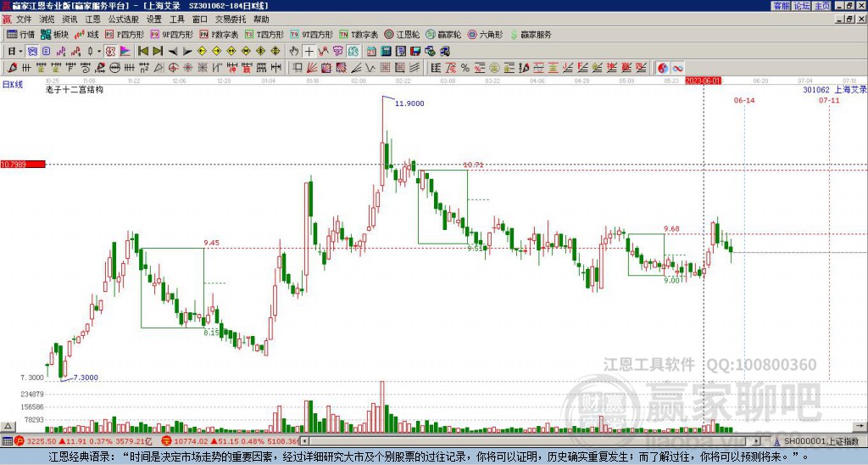This screenshot has height=465, width=868.
Task: Select the red pen drawing tool
Action: (x=12, y=68)
